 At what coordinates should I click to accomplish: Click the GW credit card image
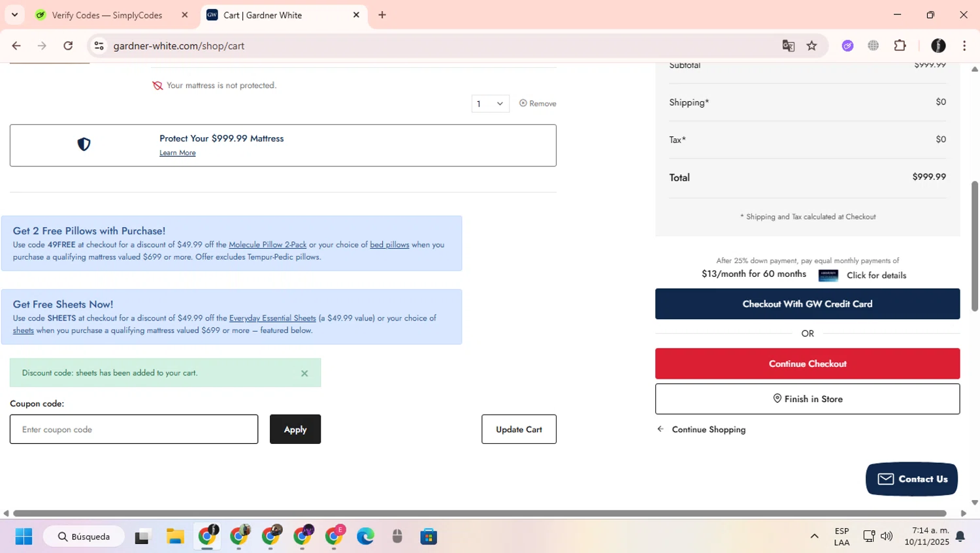pos(828,275)
